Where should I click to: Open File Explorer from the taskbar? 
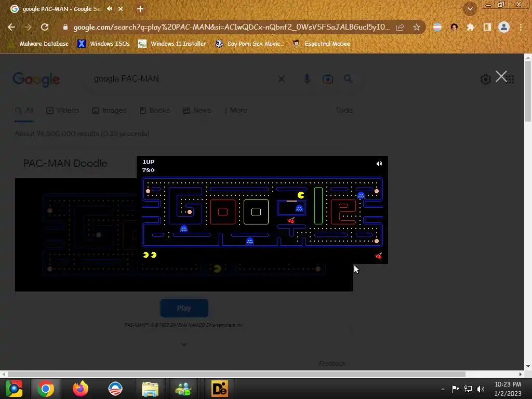point(150,389)
